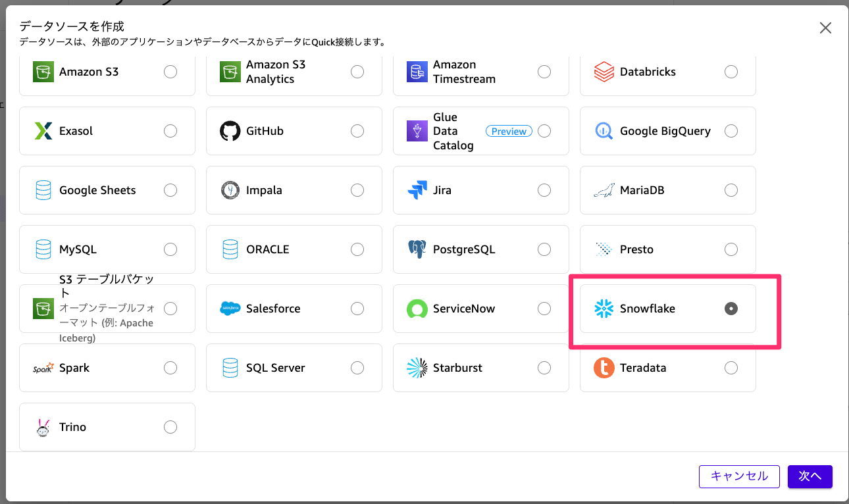Click the 次へ button
Screen dimensions: 849x504
pyautogui.click(x=810, y=476)
